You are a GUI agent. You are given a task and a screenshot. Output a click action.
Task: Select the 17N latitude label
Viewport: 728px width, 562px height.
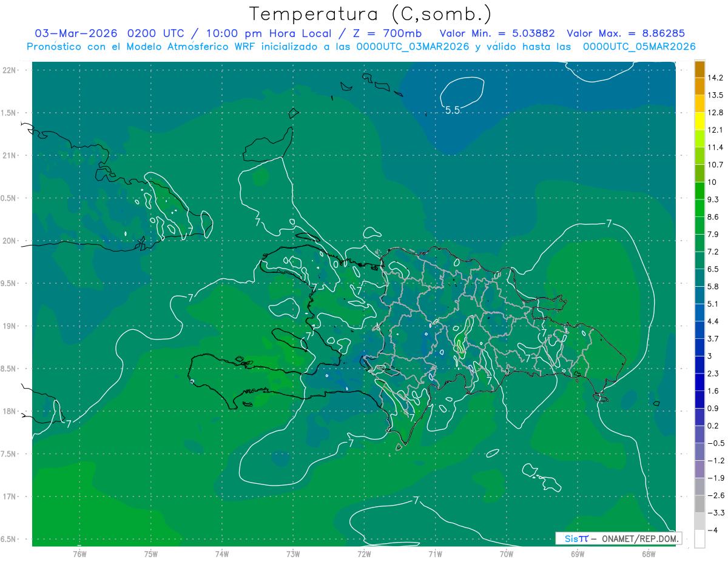pyautogui.click(x=10, y=497)
